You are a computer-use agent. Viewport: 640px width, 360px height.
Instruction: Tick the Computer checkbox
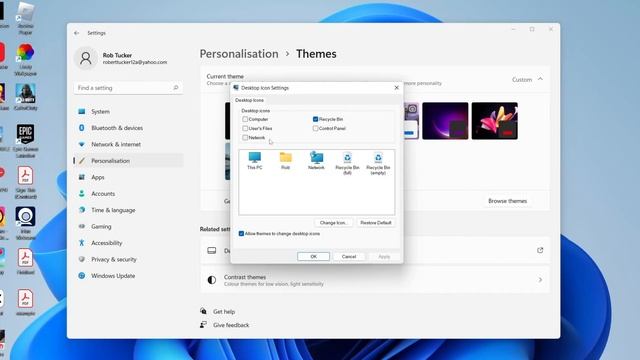245,119
